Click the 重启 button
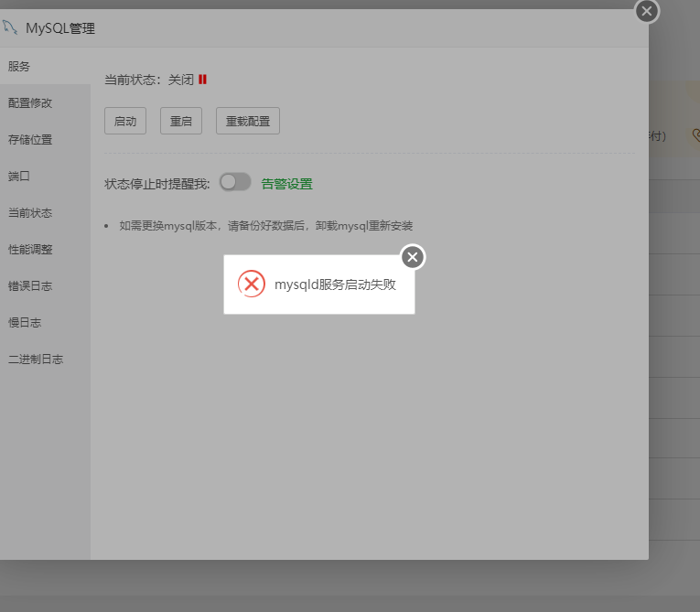This screenshot has width=700, height=612. (181, 121)
